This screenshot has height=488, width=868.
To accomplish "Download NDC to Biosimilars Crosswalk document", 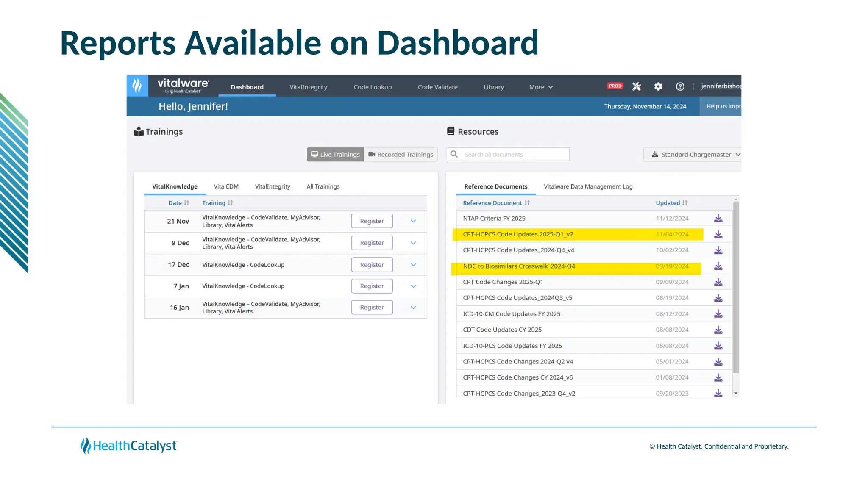I will click(718, 266).
